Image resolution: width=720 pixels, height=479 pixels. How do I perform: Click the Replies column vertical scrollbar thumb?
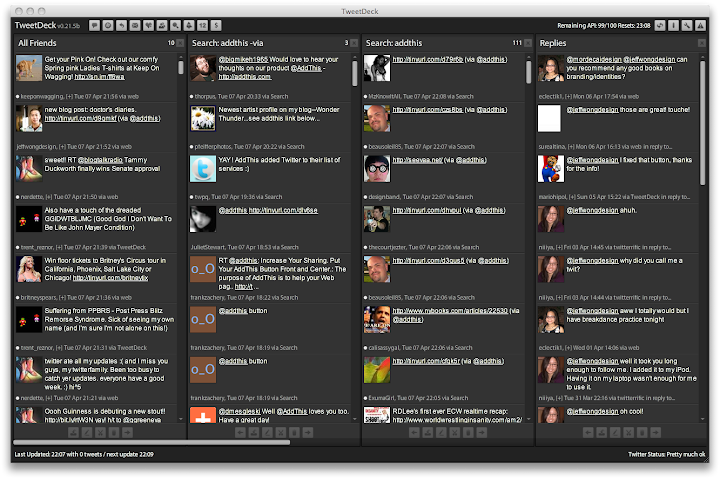click(702, 123)
